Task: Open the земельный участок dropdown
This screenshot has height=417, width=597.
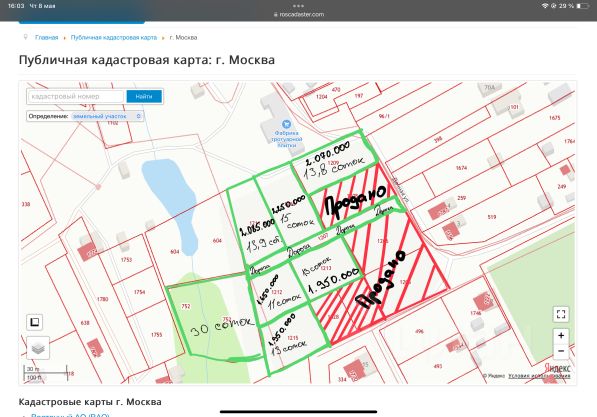Action: point(107,116)
